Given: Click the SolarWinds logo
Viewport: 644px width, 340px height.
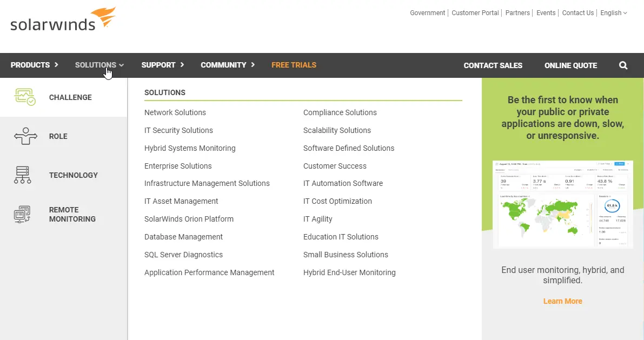Looking at the screenshot, I should pyautogui.click(x=63, y=19).
